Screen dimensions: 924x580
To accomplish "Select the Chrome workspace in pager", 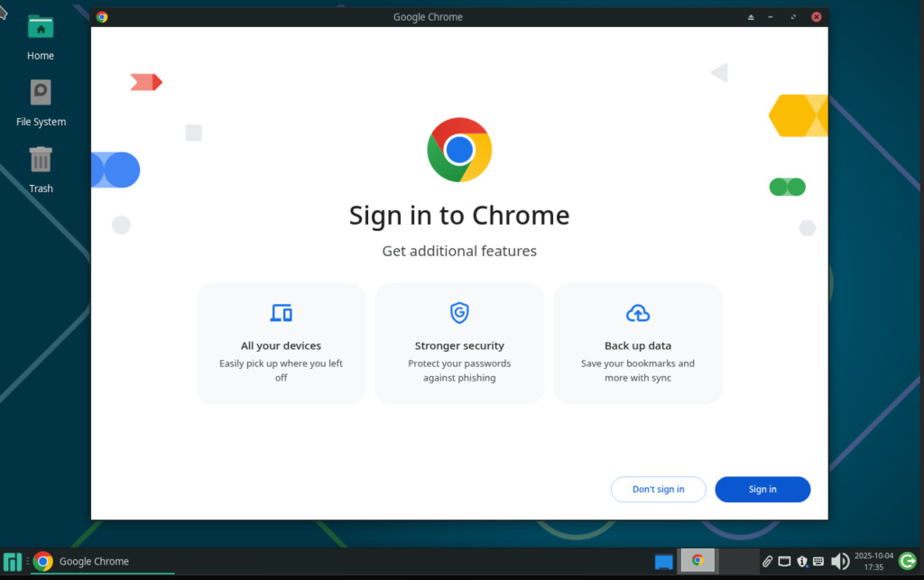I will 698,561.
